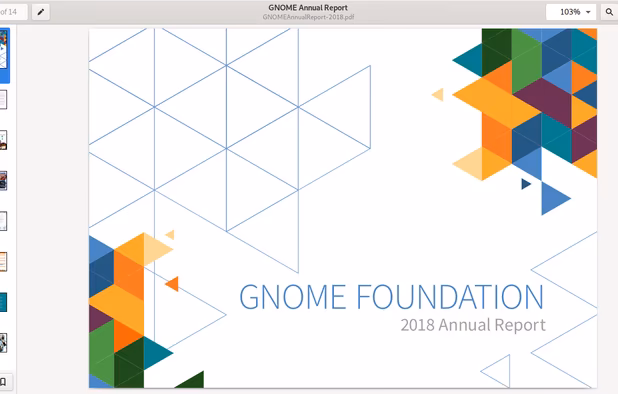Open the search magnifier in header
The height and width of the screenshot is (394, 618).
tap(609, 12)
